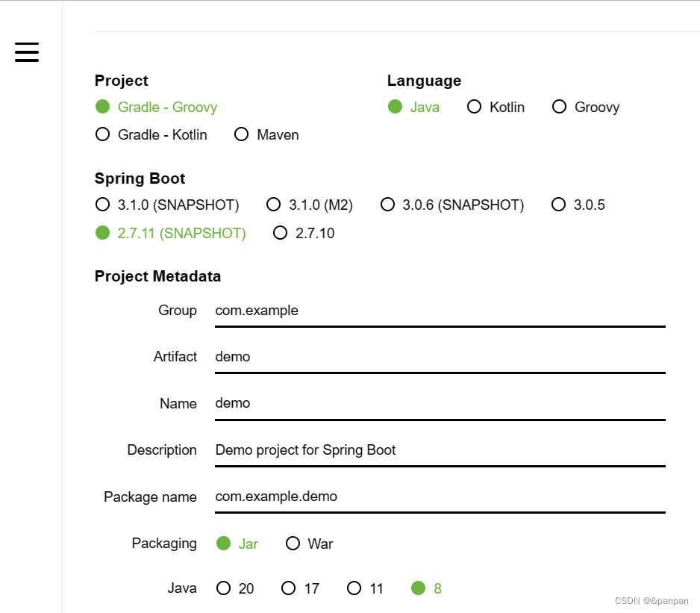
Task: Open the hamburger menu
Action: coord(27,52)
